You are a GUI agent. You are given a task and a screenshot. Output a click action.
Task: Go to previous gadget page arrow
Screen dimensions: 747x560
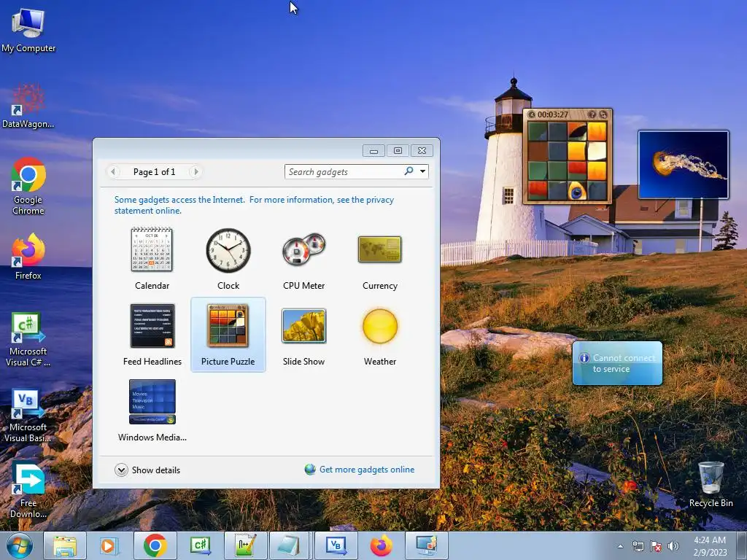[113, 171]
